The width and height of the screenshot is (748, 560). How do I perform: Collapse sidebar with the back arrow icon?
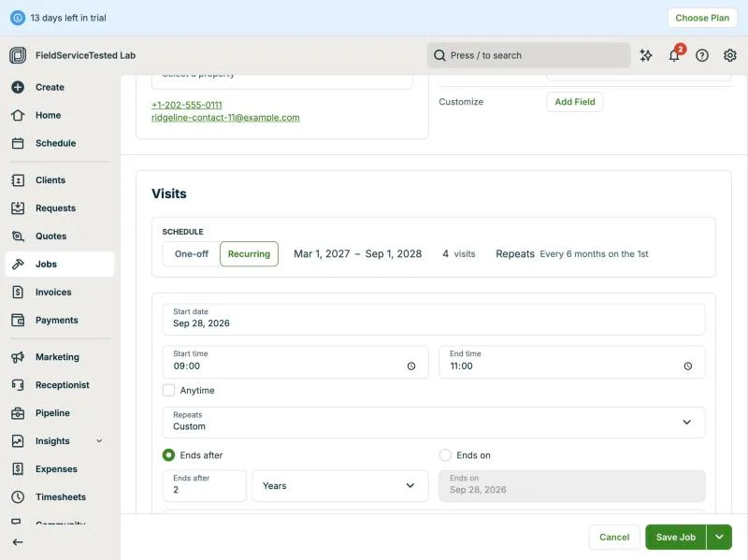(x=18, y=542)
